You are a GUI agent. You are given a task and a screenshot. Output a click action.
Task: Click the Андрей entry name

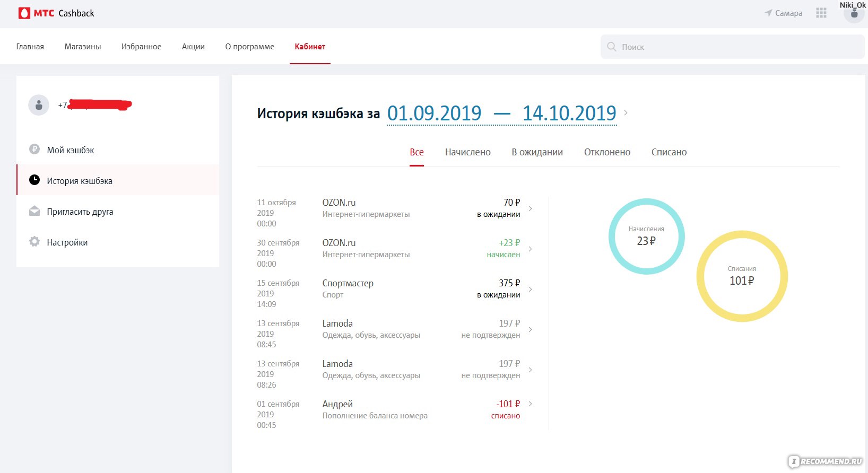tap(337, 404)
